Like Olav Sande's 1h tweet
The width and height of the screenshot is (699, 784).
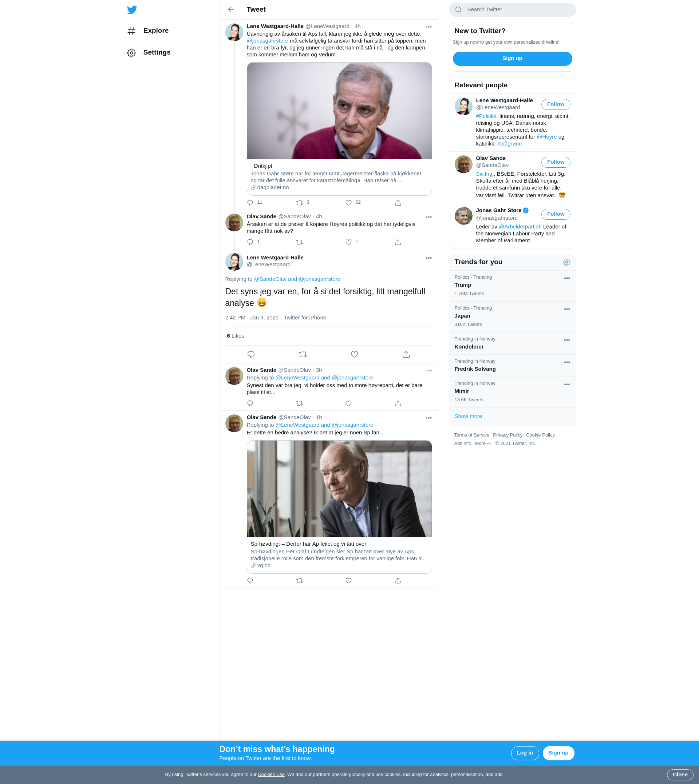click(x=349, y=581)
